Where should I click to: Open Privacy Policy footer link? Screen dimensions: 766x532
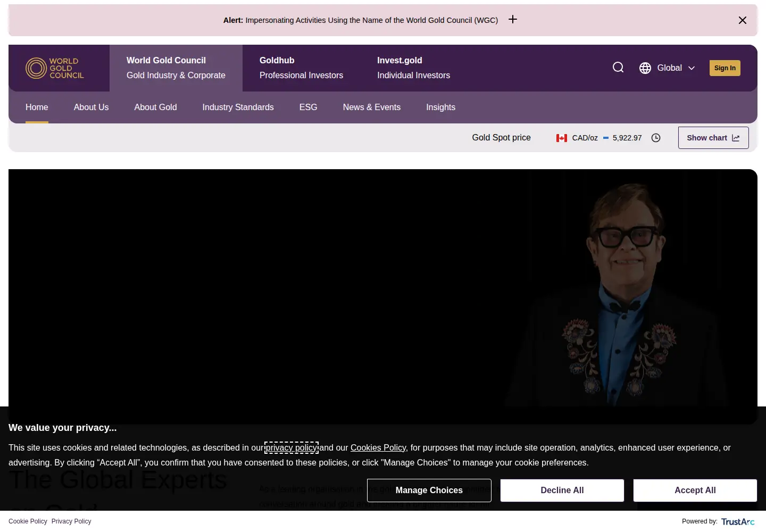(71, 521)
